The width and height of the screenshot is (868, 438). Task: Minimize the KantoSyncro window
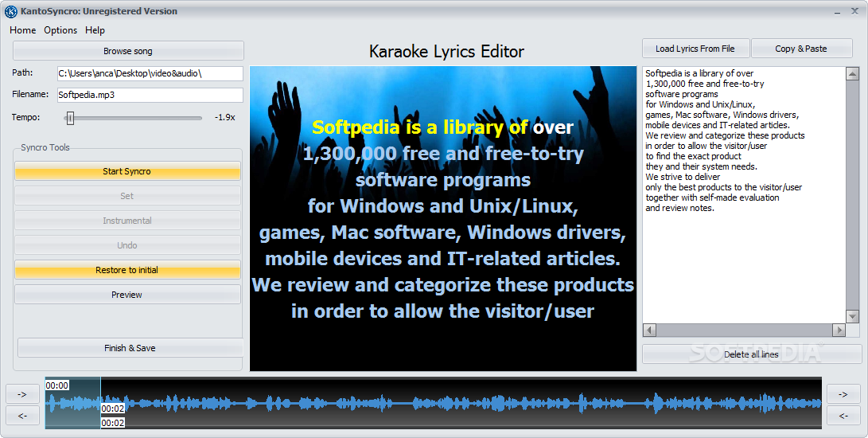pyautogui.click(x=838, y=12)
